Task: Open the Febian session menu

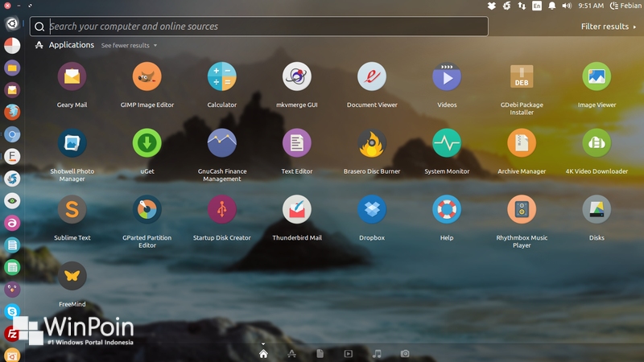Action: point(625,6)
